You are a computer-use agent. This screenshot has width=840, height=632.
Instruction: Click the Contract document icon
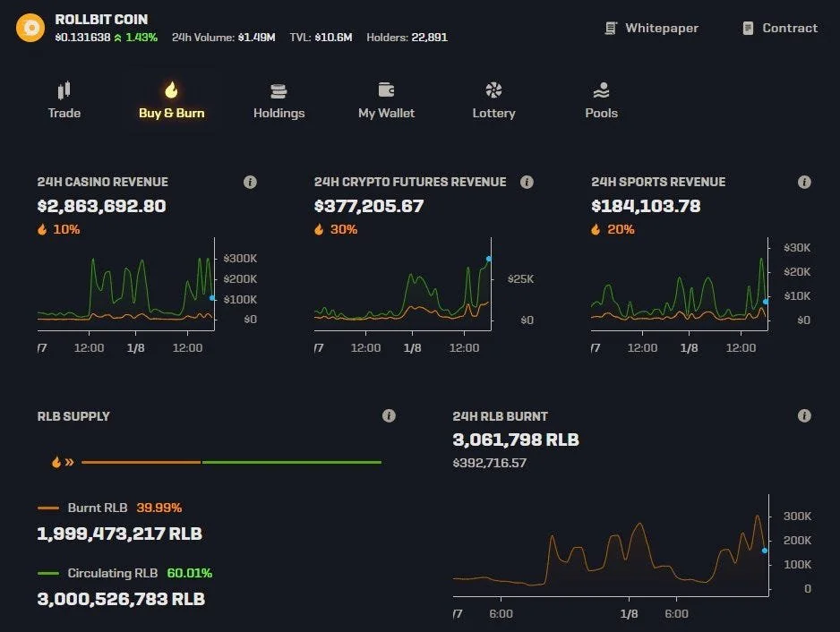coord(749,29)
